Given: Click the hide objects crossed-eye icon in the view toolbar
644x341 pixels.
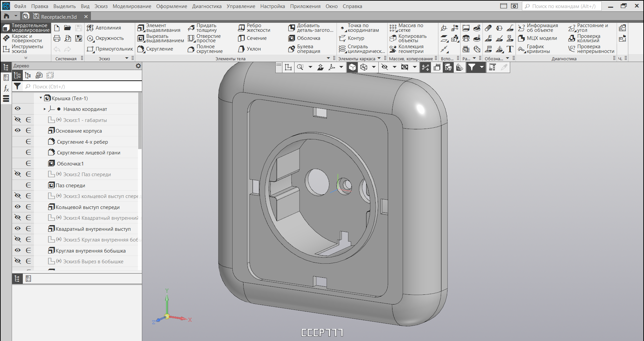Looking at the screenshot, I should [x=385, y=67].
